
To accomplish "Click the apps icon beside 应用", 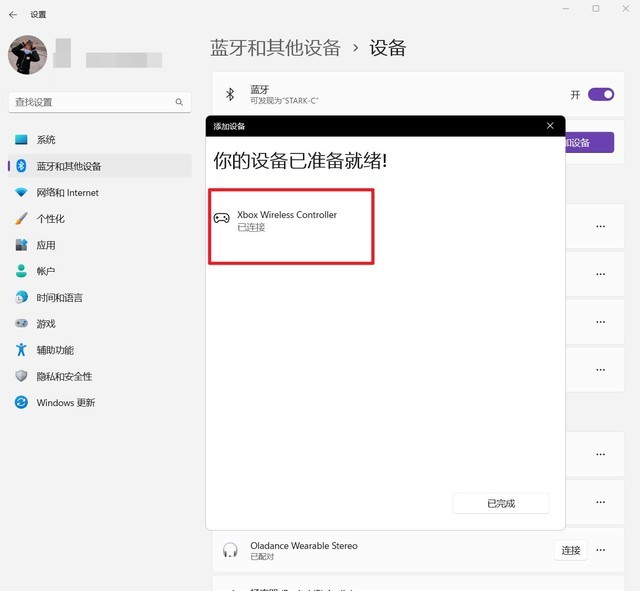I will (21, 245).
